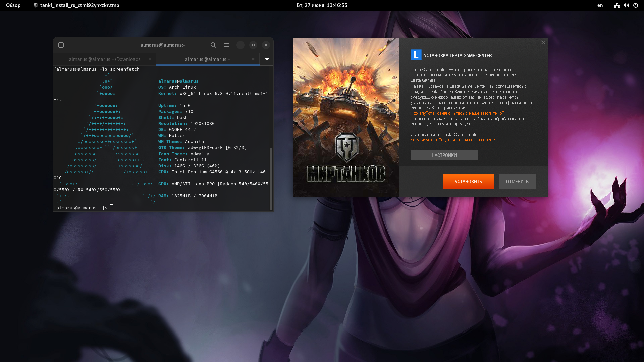Open the network status icon
This screenshot has height=362, width=644.
[x=617, y=5]
